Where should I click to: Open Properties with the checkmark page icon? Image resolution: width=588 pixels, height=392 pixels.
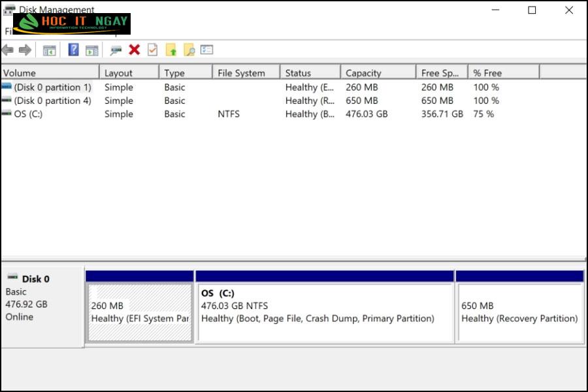click(x=153, y=50)
